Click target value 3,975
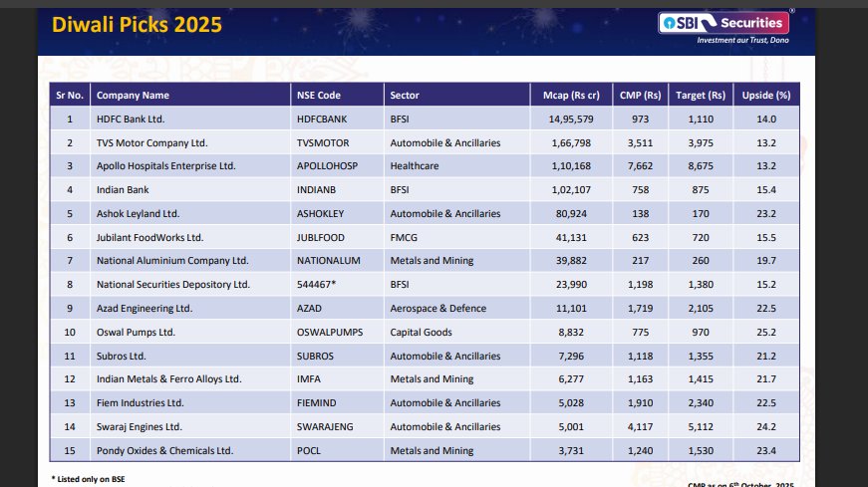The width and height of the screenshot is (868, 487). (701, 142)
